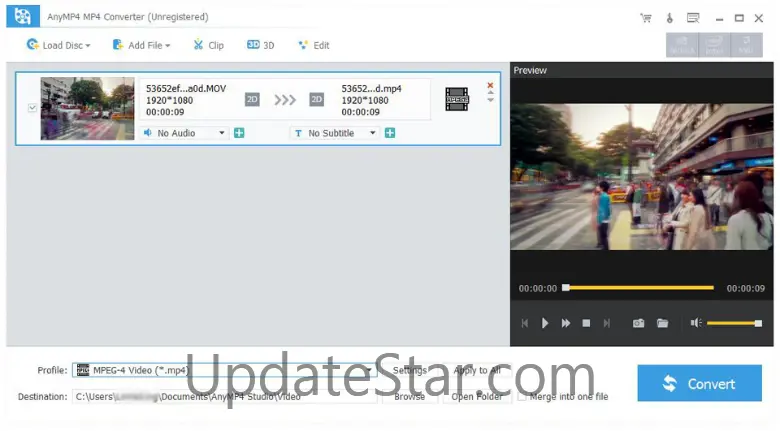
Task: Open profile Settings button
Action: [409, 370]
